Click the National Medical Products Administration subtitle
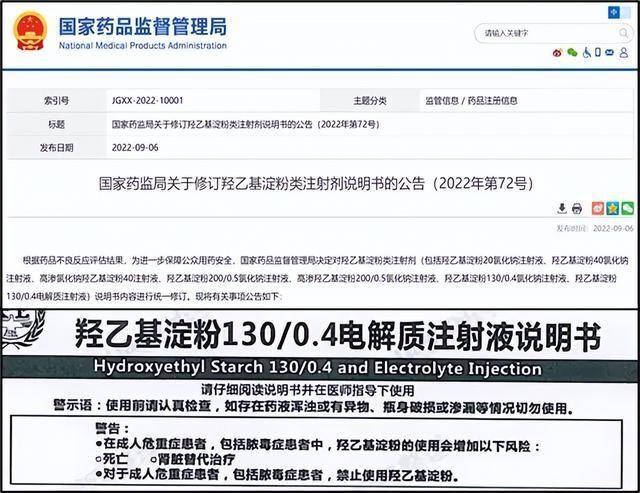 (x=143, y=46)
